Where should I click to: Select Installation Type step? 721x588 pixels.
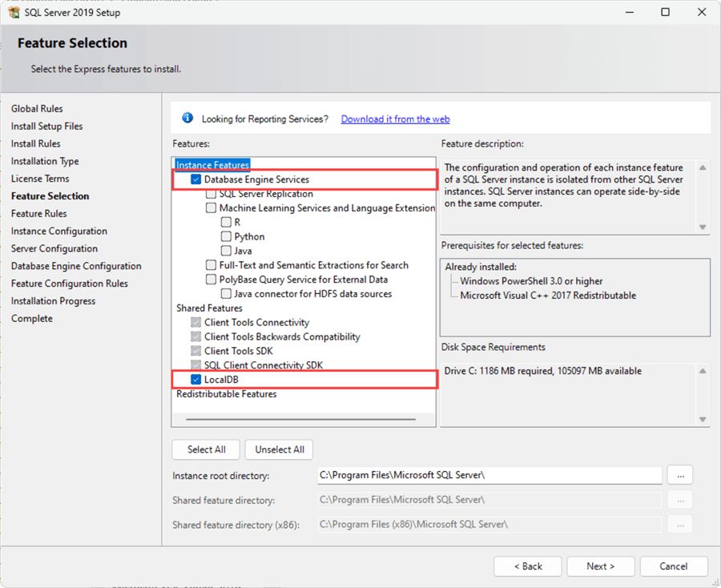coord(45,161)
